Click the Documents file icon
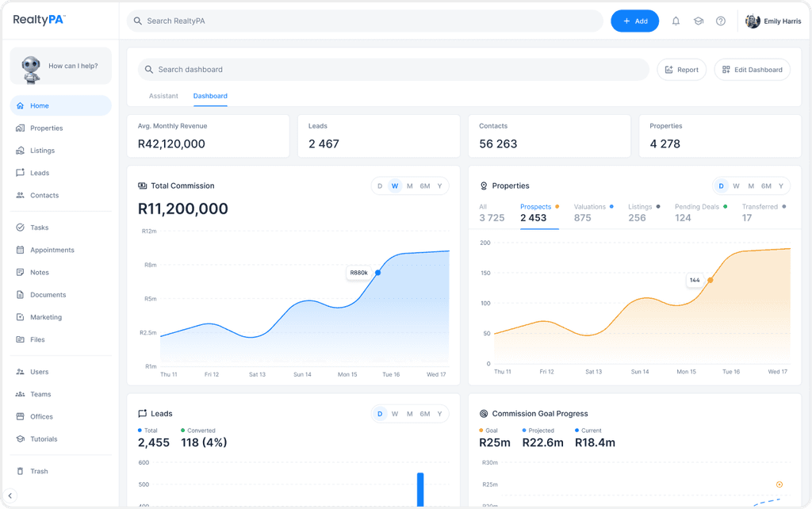 coord(20,295)
